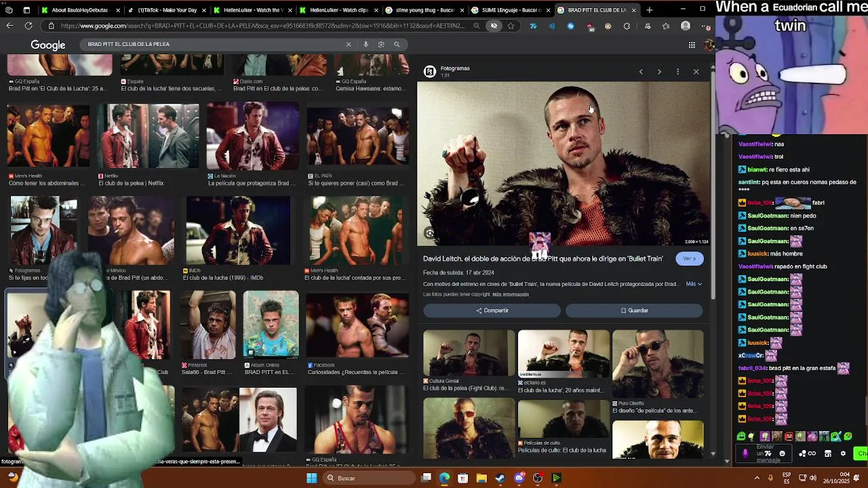Click the Compartir button
Screen dimensions: 868x488
point(492,310)
